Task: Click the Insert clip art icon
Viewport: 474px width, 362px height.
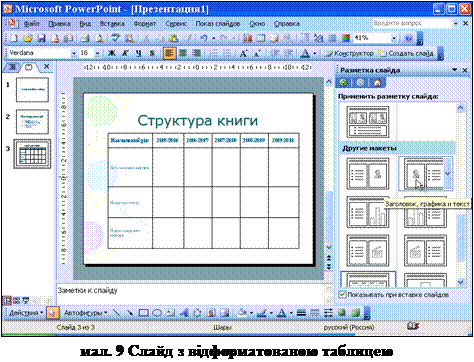Action: (x=211, y=313)
